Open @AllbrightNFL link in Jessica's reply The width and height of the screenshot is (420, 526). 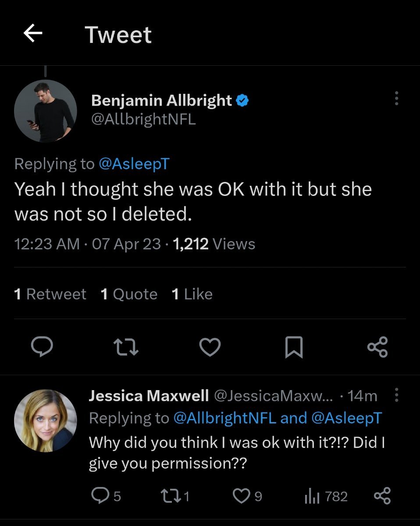click(225, 418)
